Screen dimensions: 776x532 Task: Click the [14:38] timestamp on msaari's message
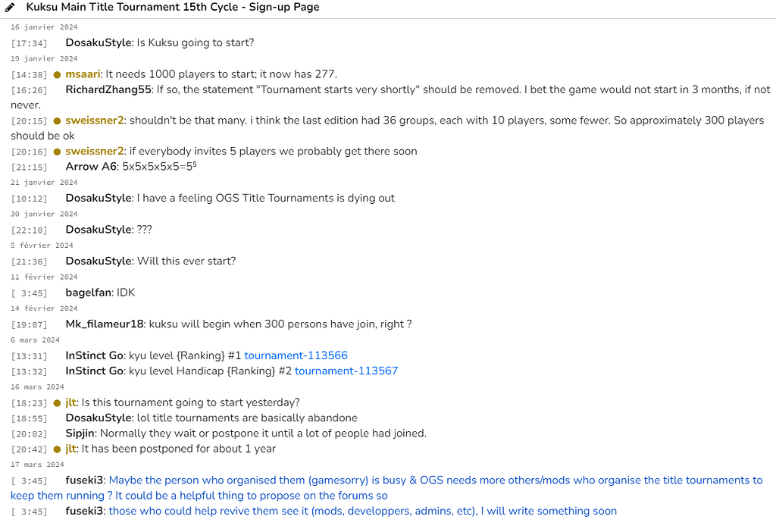[x=30, y=75]
